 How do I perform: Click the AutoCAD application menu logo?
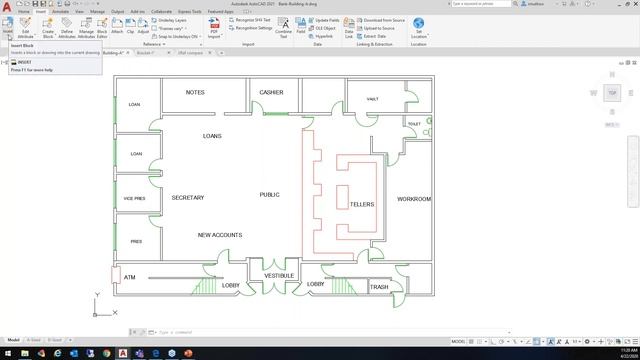pyautogui.click(x=7, y=7)
